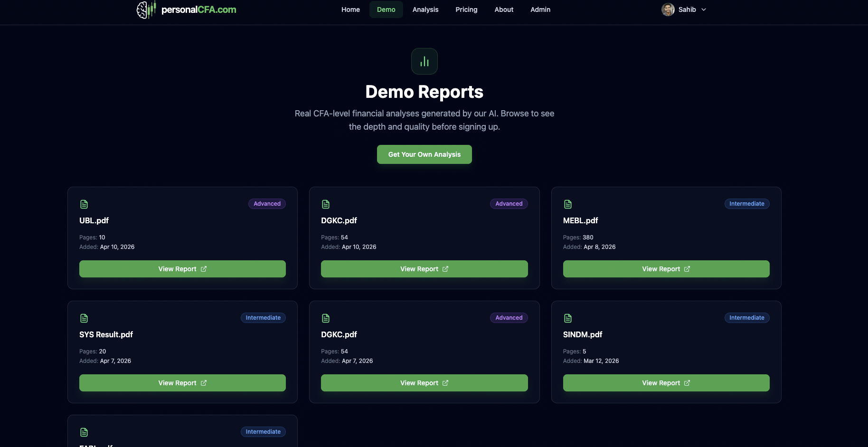
Task: Open the About nav item
Action: pos(504,10)
